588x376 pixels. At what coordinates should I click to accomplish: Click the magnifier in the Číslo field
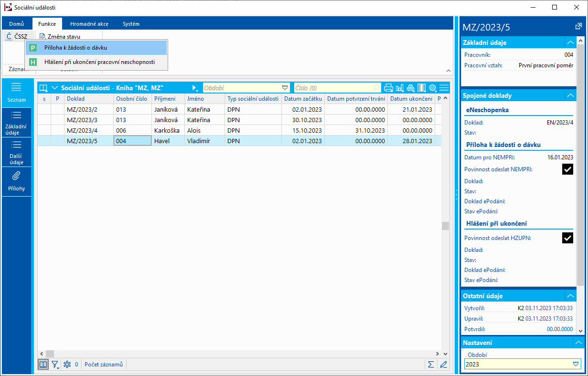point(376,88)
